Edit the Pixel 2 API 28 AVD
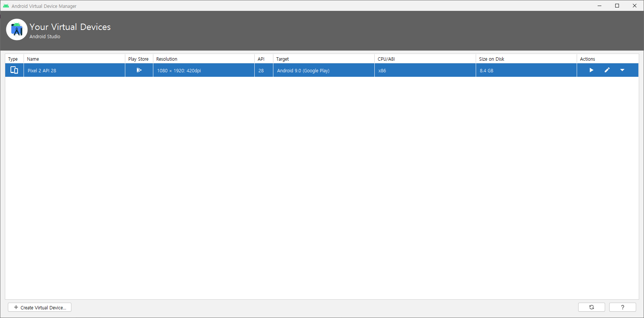 [x=607, y=70]
